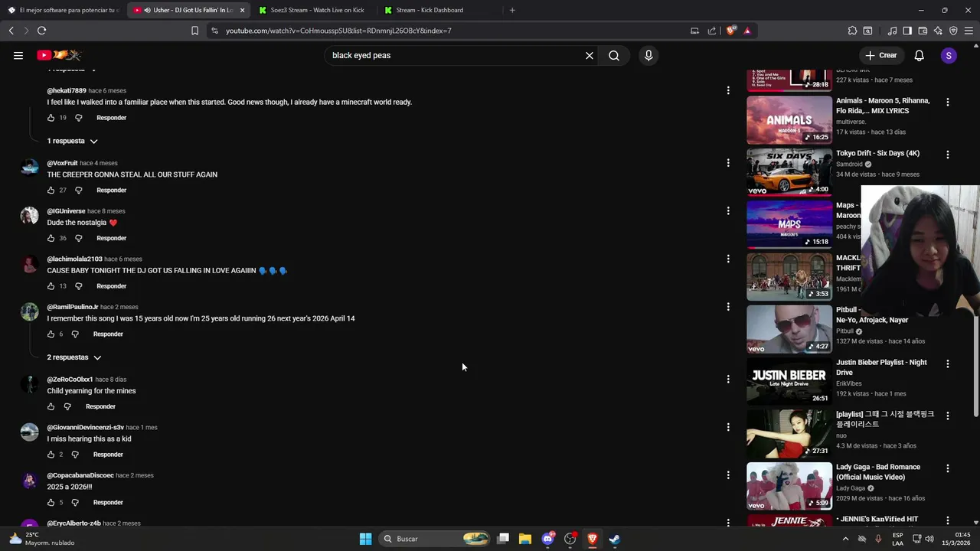This screenshot has height=551, width=980.
Task: Reload the page
Action: coord(41,31)
